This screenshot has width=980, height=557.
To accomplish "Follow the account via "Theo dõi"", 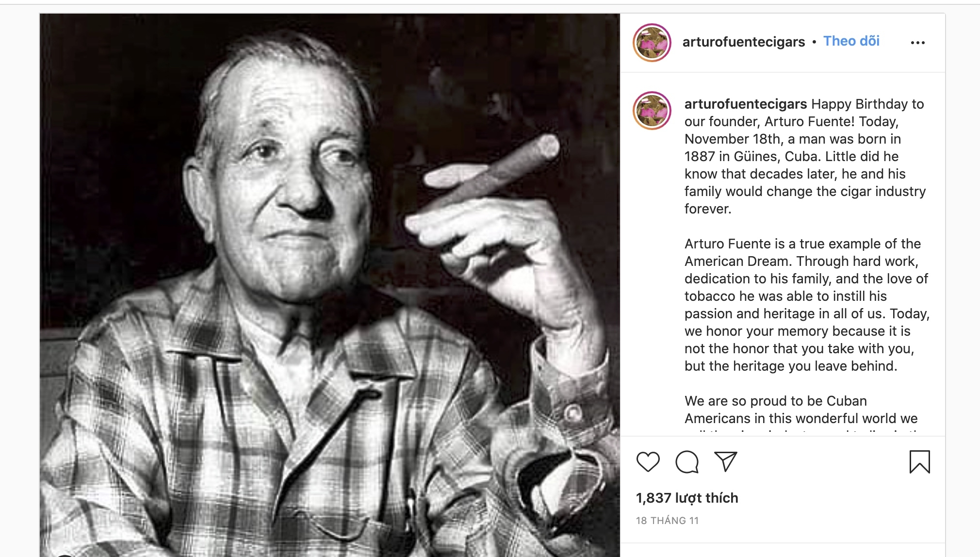I will pyautogui.click(x=851, y=41).
